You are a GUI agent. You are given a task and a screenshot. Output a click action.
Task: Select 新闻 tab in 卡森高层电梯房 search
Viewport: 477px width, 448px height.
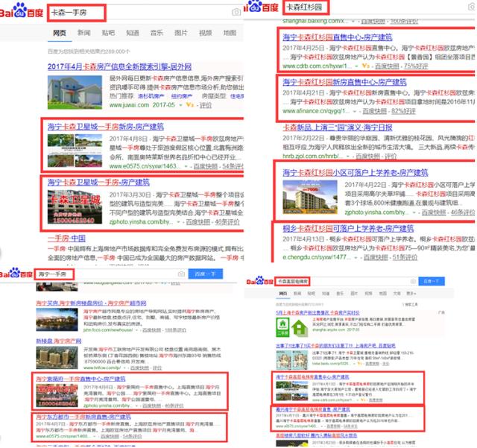(x=297, y=294)
